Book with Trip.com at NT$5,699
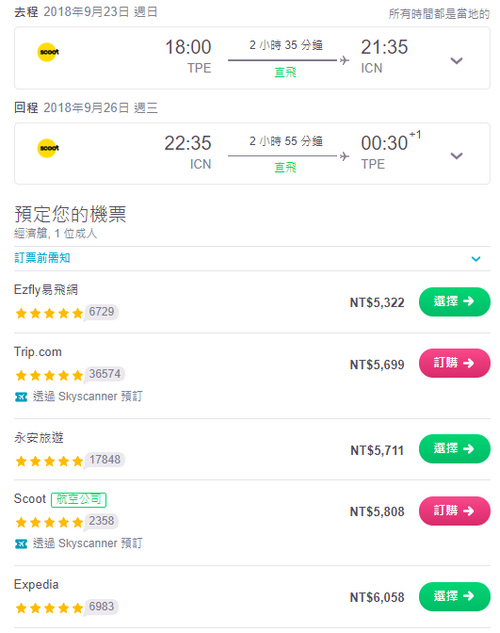This screenshot has height=633, width=500. 454,363
